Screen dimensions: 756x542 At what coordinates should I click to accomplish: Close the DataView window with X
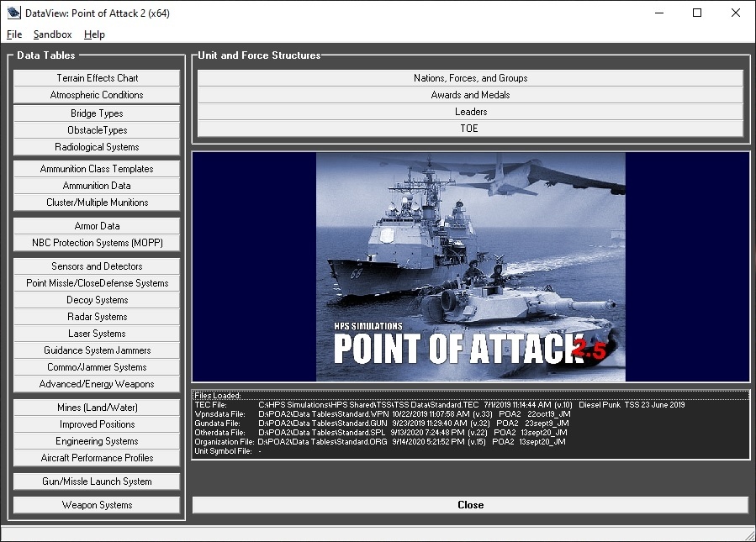point(735,13)
